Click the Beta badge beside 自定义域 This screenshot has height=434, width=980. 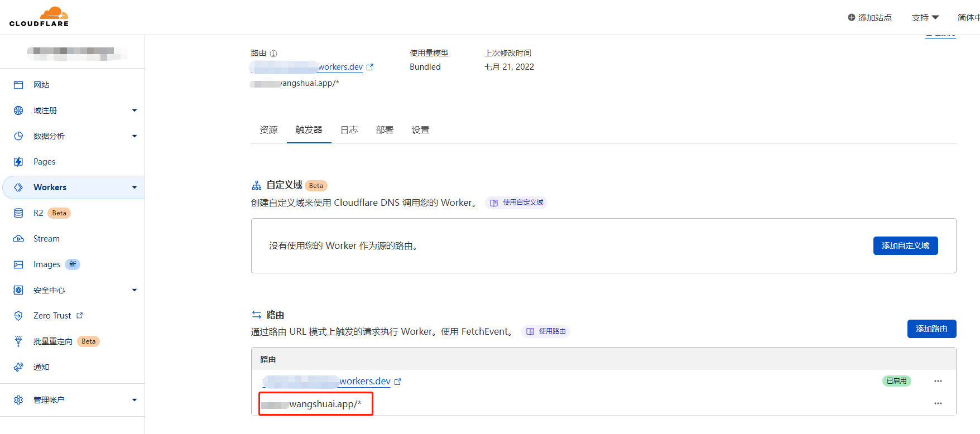coord(316,186)
